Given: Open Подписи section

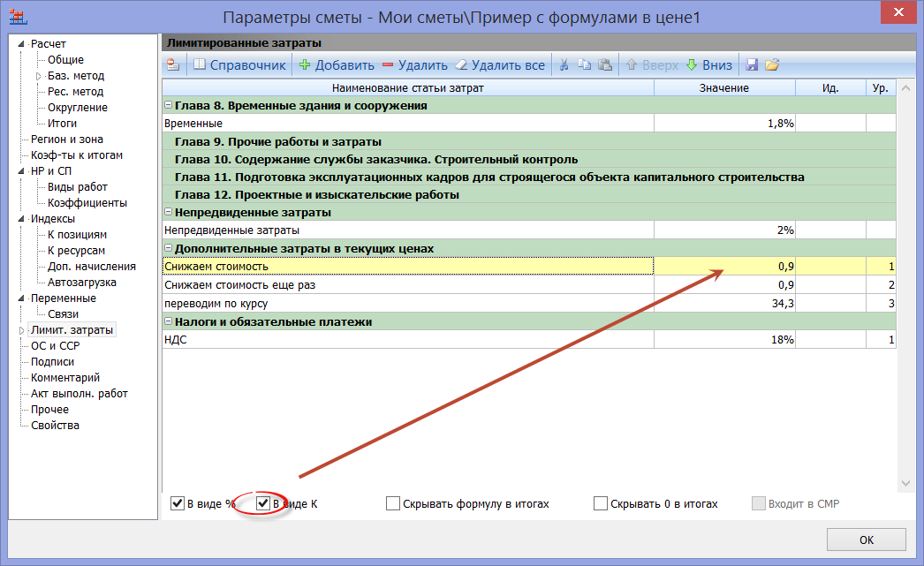Looking at the screenshot, I should click(52, 362).
